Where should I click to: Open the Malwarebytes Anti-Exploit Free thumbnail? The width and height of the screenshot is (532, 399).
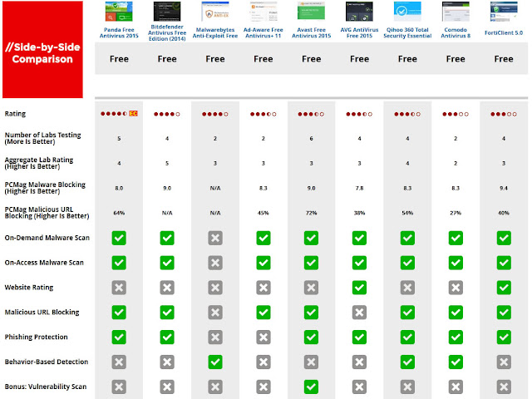215,12
